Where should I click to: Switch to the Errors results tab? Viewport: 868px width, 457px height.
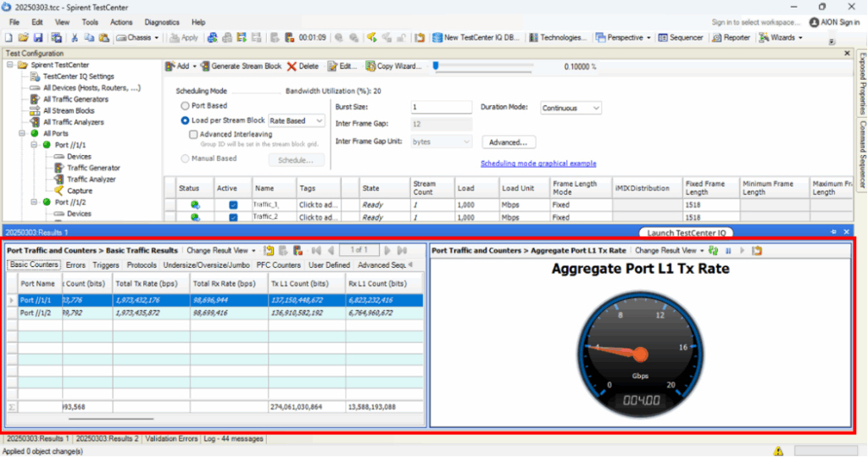[x=75, y=265]
